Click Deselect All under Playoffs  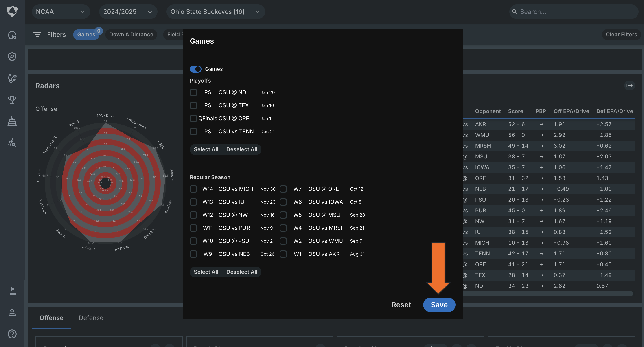242,149
